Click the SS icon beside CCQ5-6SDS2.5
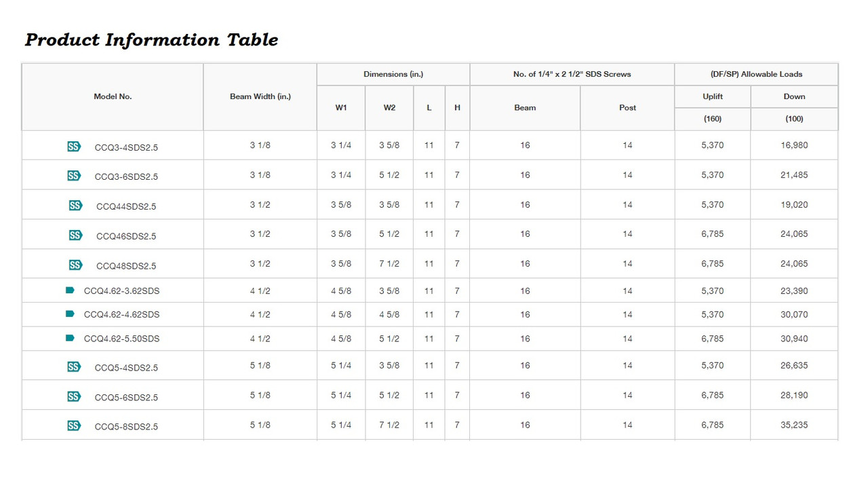This screenshot has width=868, height=496. [74, 396]
